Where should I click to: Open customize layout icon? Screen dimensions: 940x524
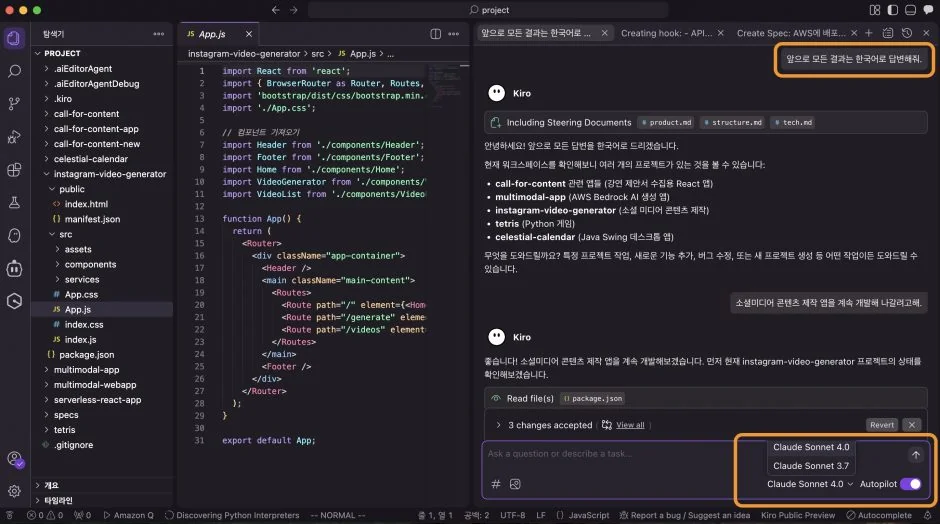pos(875,10)
